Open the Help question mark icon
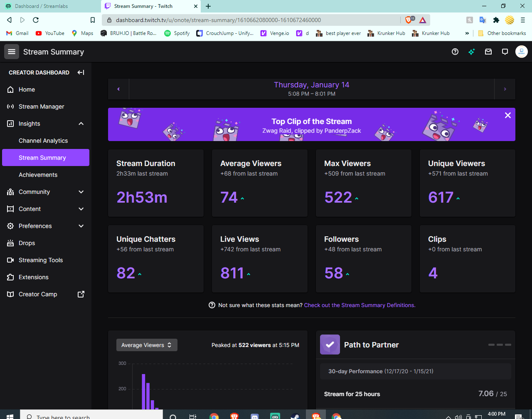 coord(455,52)
